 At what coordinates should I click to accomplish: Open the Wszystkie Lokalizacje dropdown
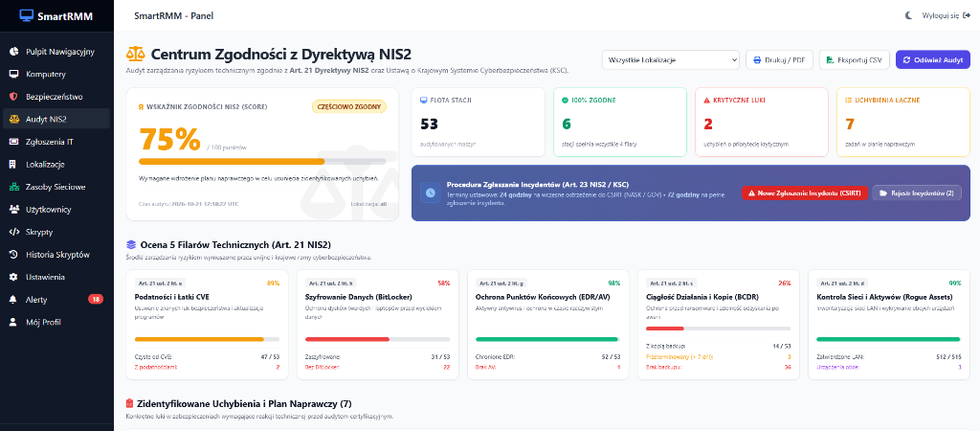pos(671,60)
